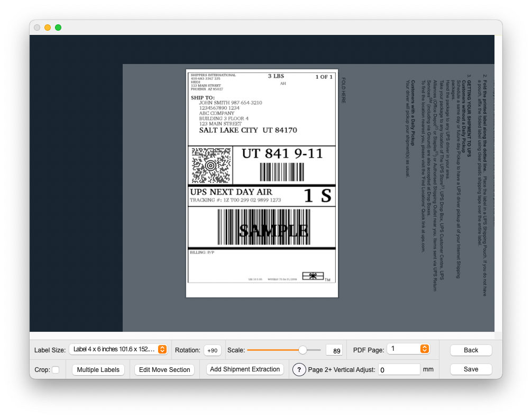Click the Save button
The height and width of the screenshot is (418, 532).
[x=471, y=369]
